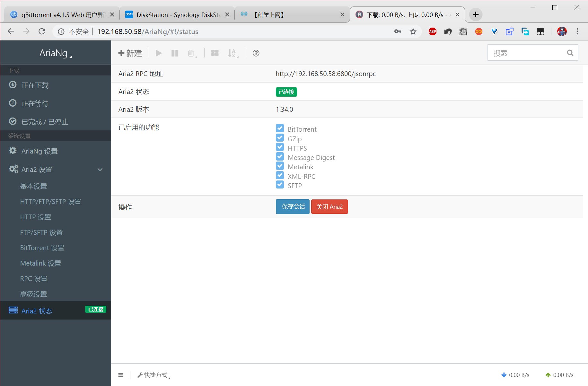Open 正在等待 waiting list
This screenshot has height=386, width=588.
(x=56, y=103)
